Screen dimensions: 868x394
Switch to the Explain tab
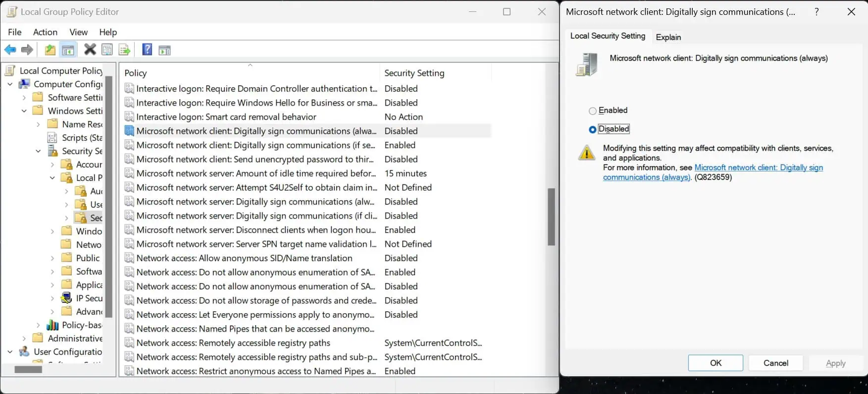click(668, 37)
